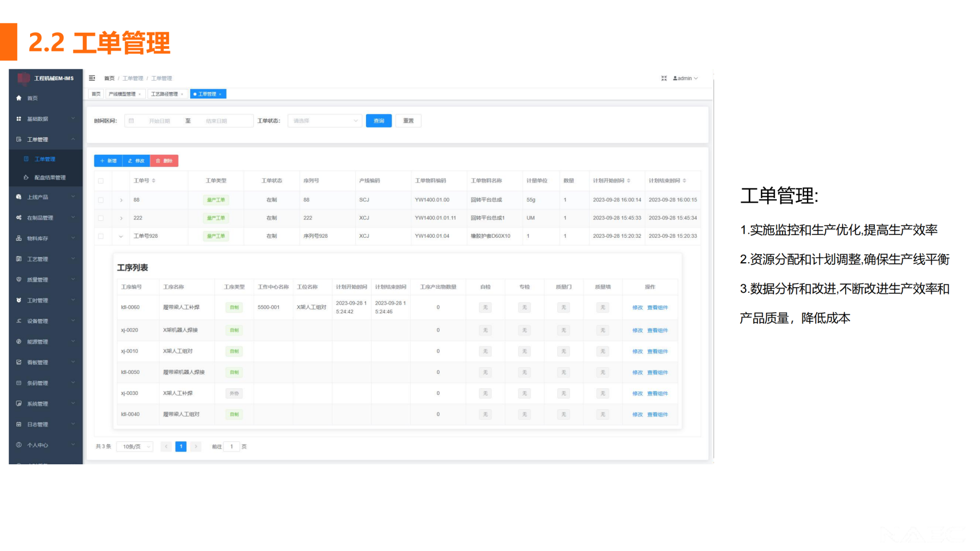Screen dimensions: 980x551
Task: Toggle the select-all header checkbox
Action: 101,181
